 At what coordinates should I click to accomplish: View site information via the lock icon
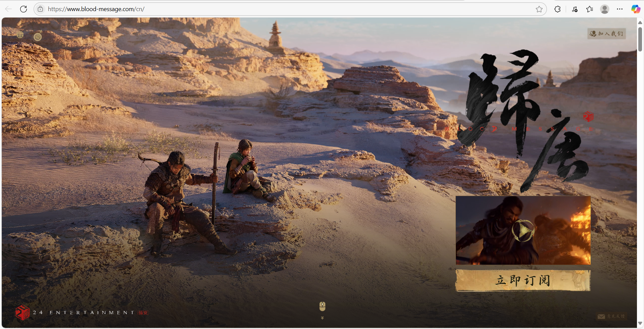40,9
